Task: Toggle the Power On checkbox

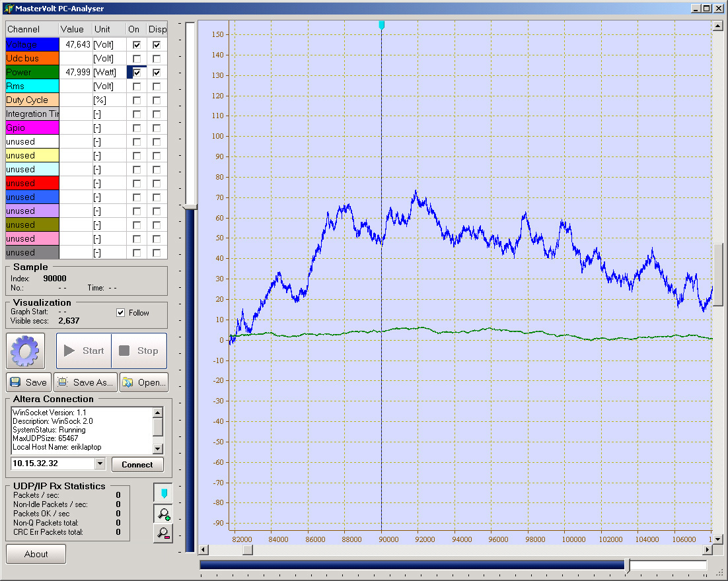Action: (137, 73)
